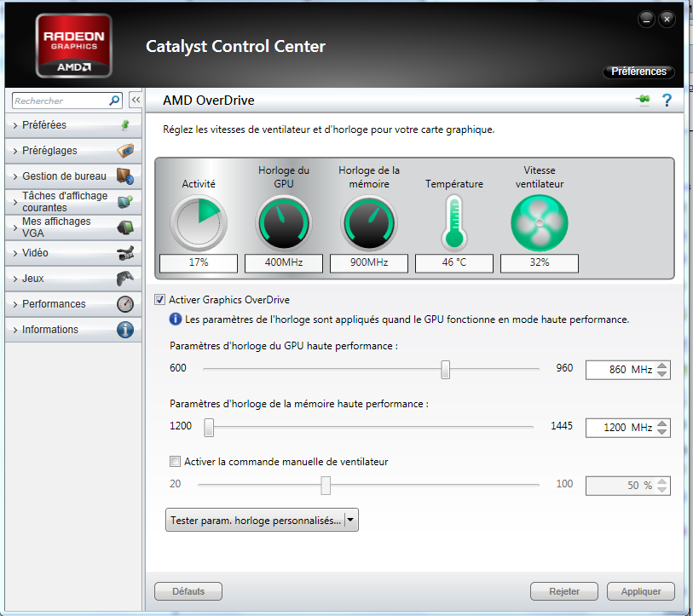The height and width of the screenshot is (616, 693).
Task: Open the Préférences menu
Action: coord(638,72)
